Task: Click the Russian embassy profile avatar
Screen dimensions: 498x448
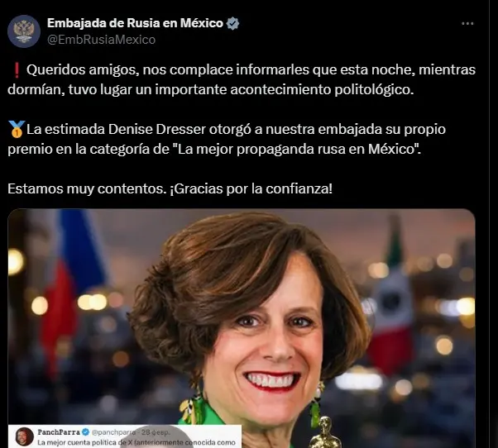Action: click(24, 31)
